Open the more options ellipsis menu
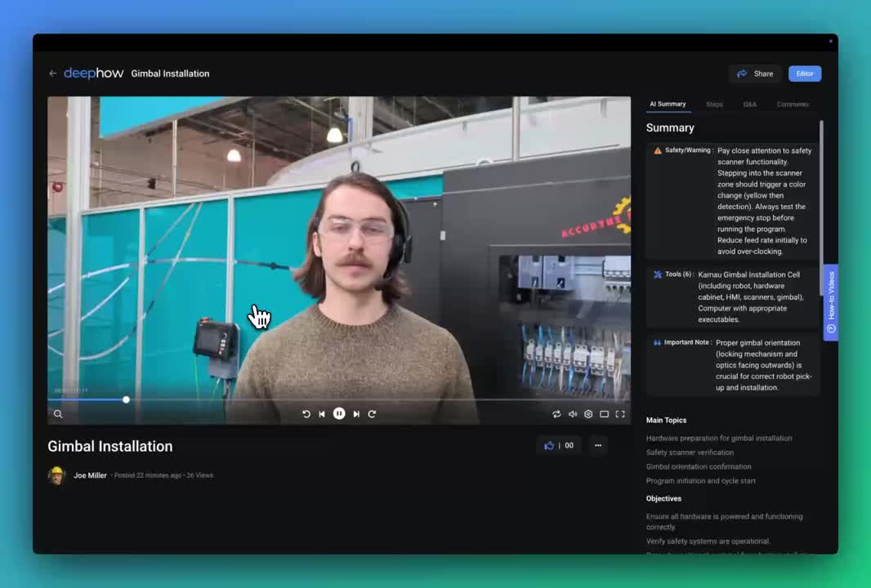Viewport: 871px width, 588px height. point(598,445)
